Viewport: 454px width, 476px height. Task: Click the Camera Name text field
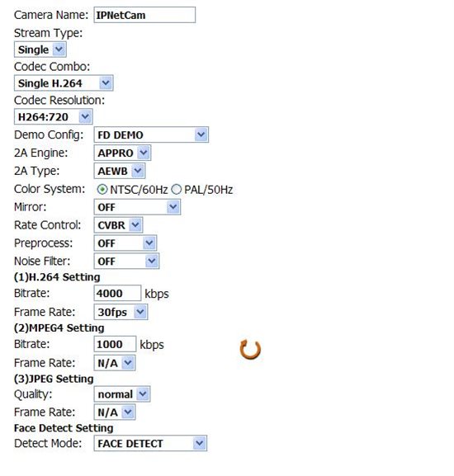tap(144, 15)
